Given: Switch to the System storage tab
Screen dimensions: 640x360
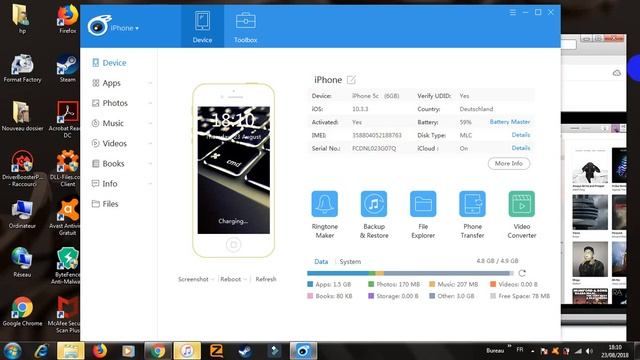Looking at the screenshot, I should coord(350,262).
